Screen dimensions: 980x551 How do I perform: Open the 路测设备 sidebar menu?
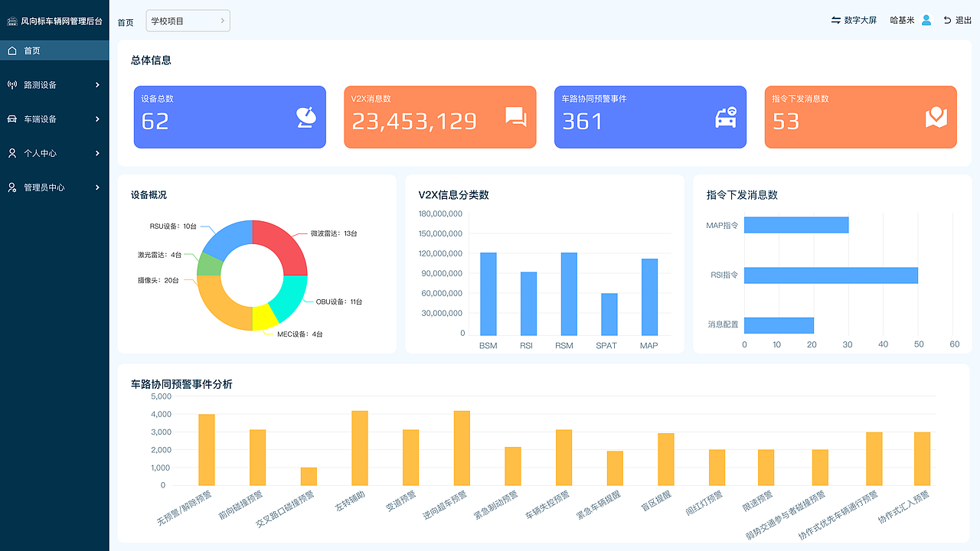click(54, 85)
